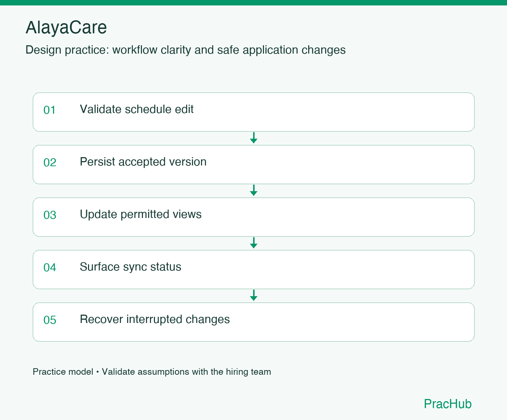The height and width of the screenshot is (420, 507).
Task: Choose the Update permitted views step
Action: pyautogui.click(x=253, y=217)
